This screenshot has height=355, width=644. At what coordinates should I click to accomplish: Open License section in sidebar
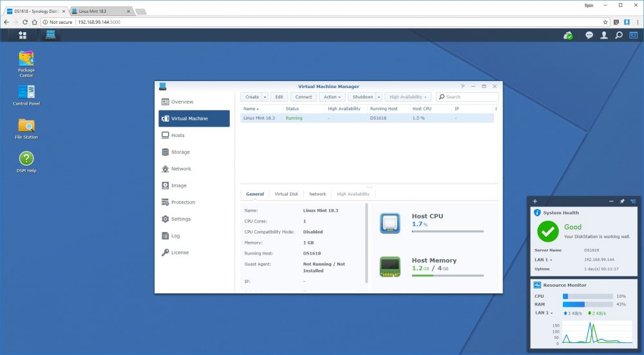pos(194,253)
